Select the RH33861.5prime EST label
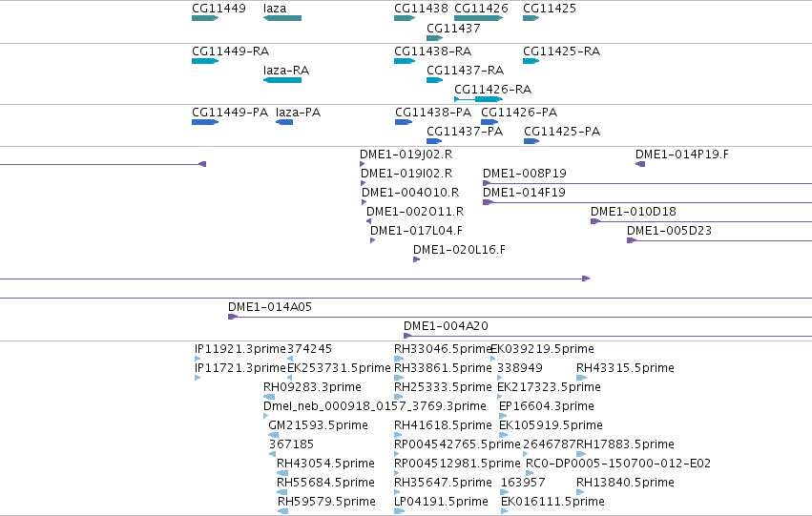812x516 pixels. click(443, 368)
